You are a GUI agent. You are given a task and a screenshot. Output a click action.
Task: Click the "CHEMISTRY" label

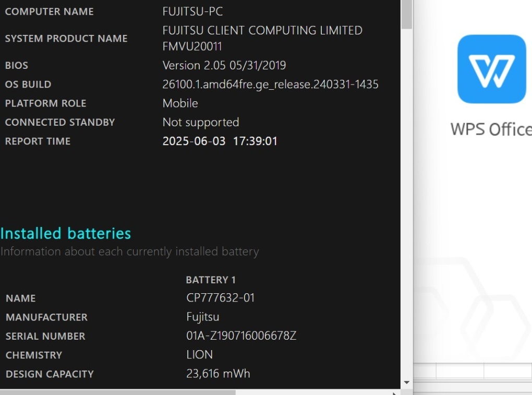pyautogui.click(x=33, y=355)
